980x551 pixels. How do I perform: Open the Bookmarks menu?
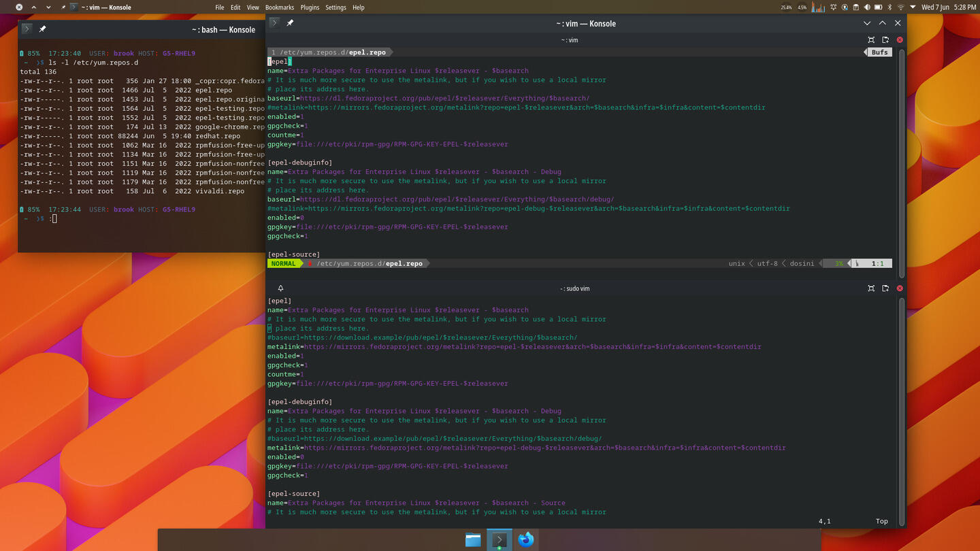(280, 7)
